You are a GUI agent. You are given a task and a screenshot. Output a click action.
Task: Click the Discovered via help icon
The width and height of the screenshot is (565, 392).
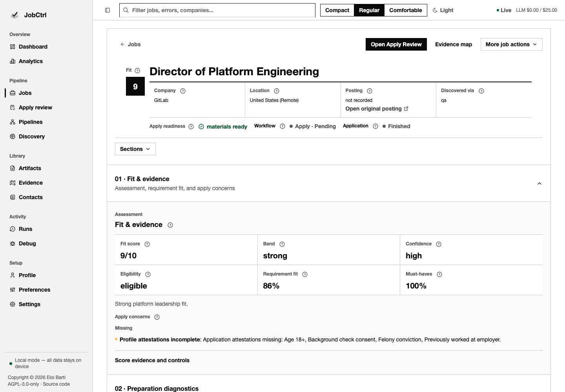[481, 91]
